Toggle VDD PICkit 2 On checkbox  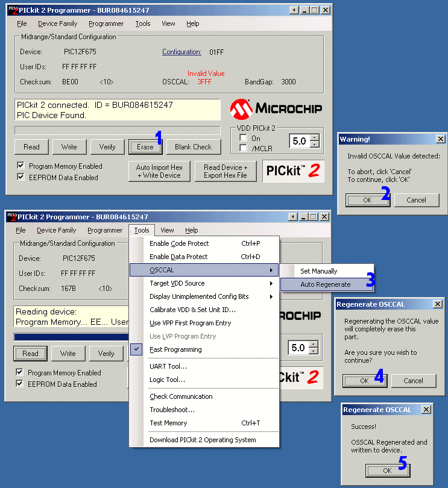pos(243,138)
